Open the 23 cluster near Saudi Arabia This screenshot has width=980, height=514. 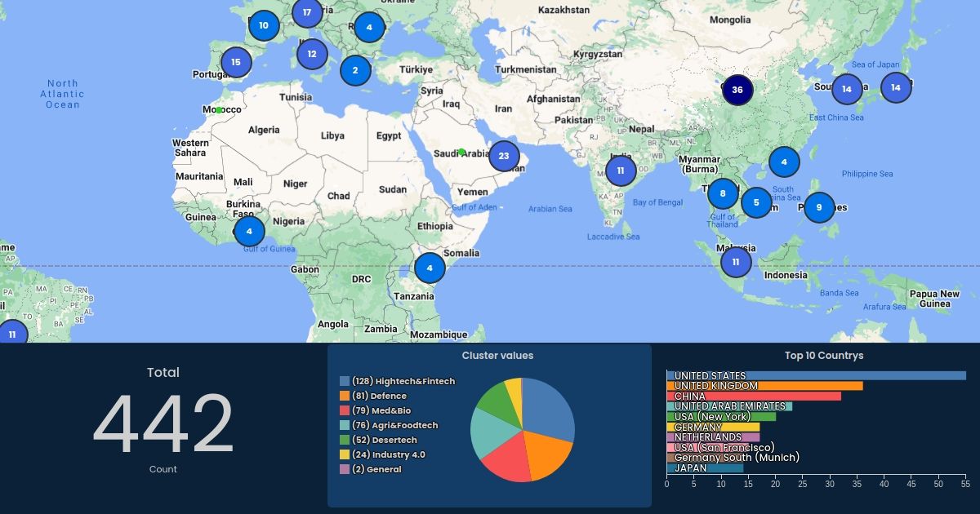pos(504,156)
